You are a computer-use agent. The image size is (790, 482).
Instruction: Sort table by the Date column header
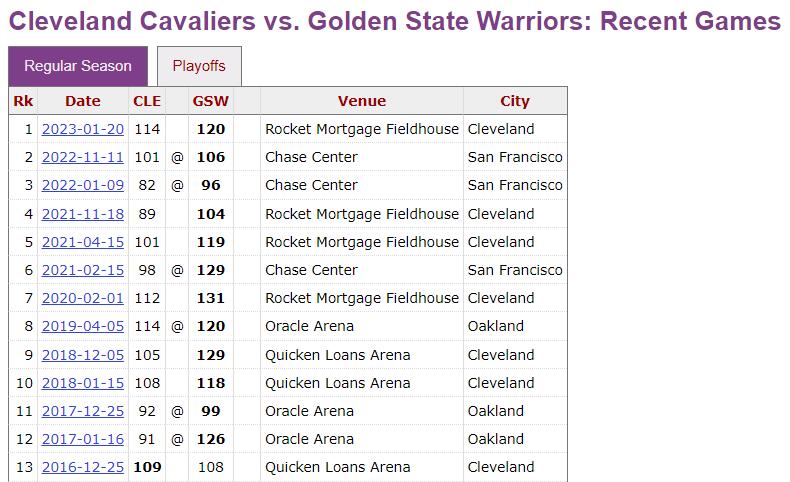point(83,101)
